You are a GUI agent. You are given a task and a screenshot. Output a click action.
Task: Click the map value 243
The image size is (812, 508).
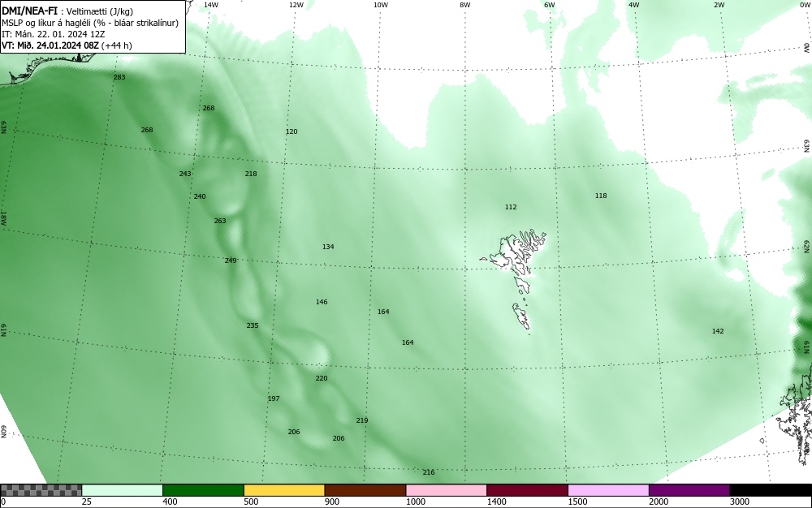coord(185,174)
